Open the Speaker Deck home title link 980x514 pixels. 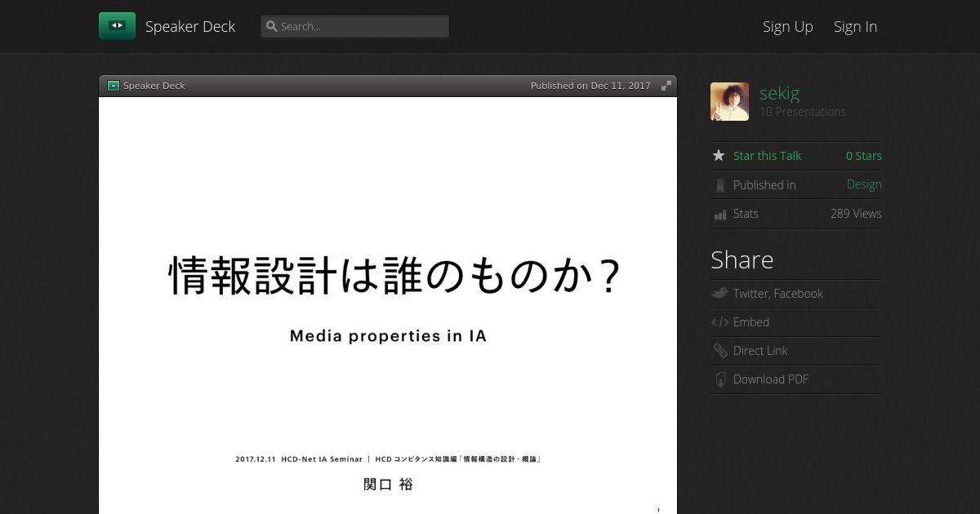tap(190, 26)
